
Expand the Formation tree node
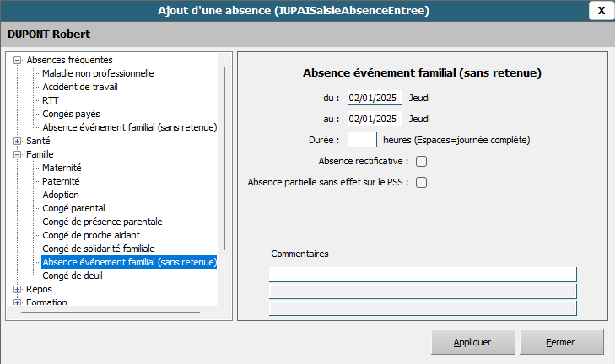19,302
